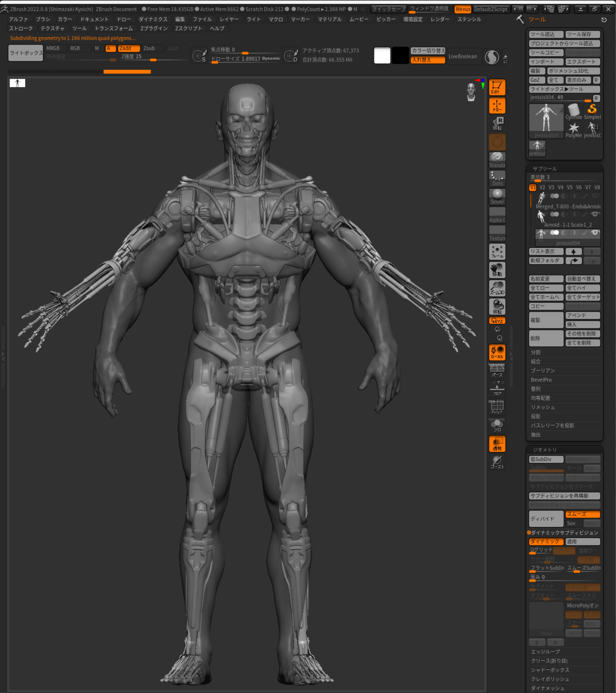Click the Zoom3D (ズーム3D) icon
The width and height of the screenshot is (616, 693).
[497, 288]
